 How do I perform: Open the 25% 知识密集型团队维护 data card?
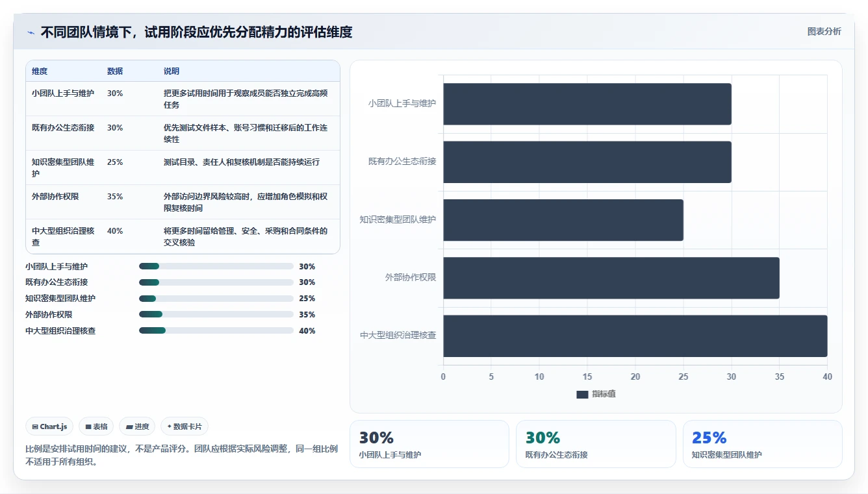tap(762, 444)
